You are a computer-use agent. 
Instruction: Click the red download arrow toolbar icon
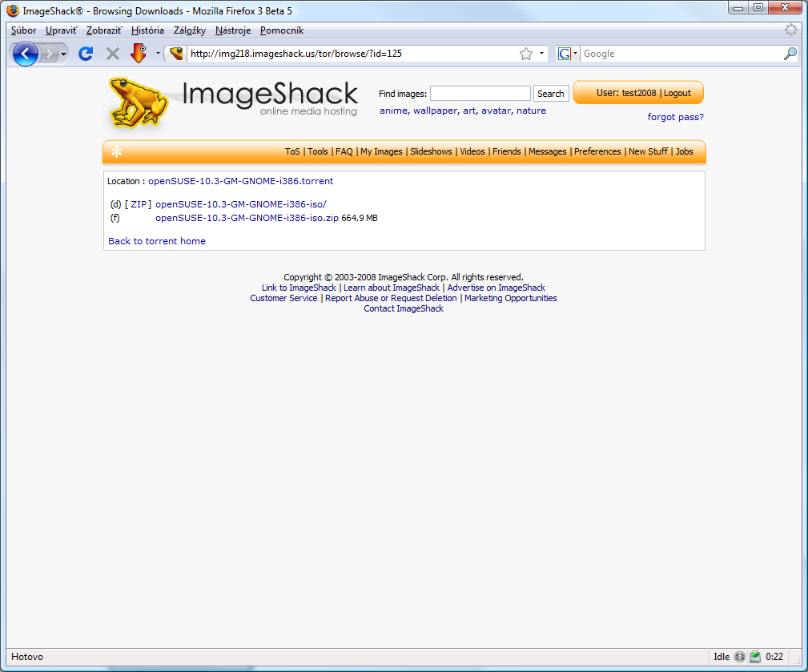(x=139, y=53)
